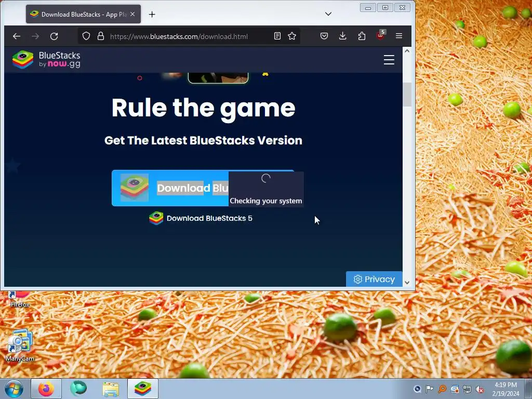Click the 'Rule the game' heading
This screenshot has width=532, height=399.
(x=203, y=108)
